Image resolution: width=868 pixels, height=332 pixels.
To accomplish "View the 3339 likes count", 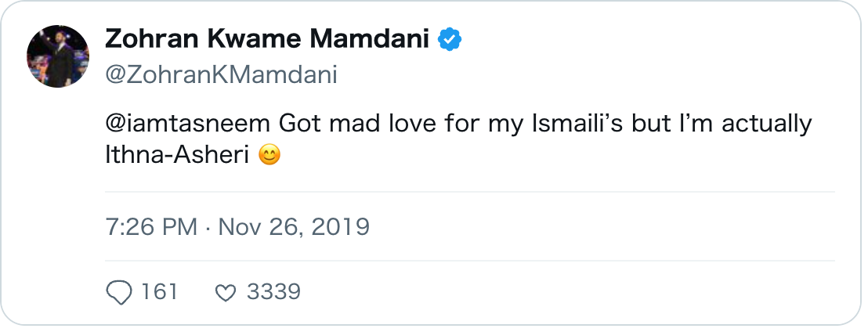I will point(273,291).
